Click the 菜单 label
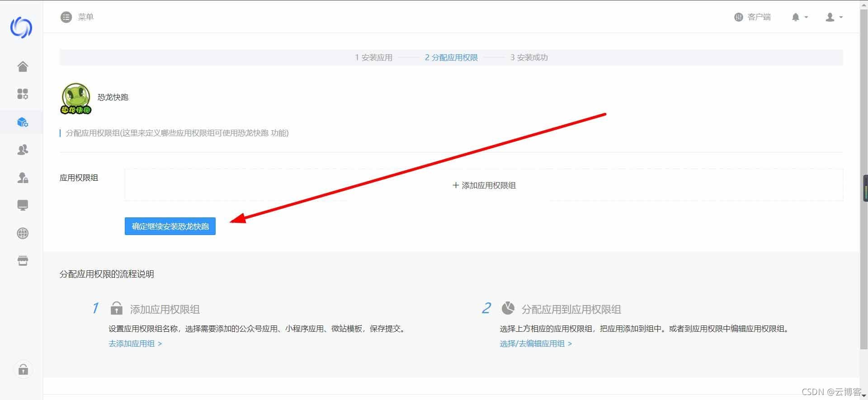The image size is (868, 400). point(85,17)
